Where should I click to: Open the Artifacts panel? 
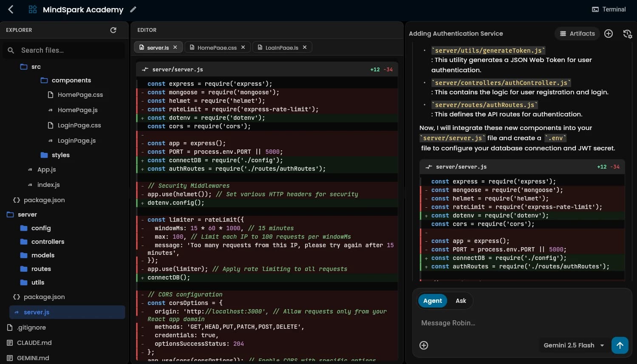(577, 34)
